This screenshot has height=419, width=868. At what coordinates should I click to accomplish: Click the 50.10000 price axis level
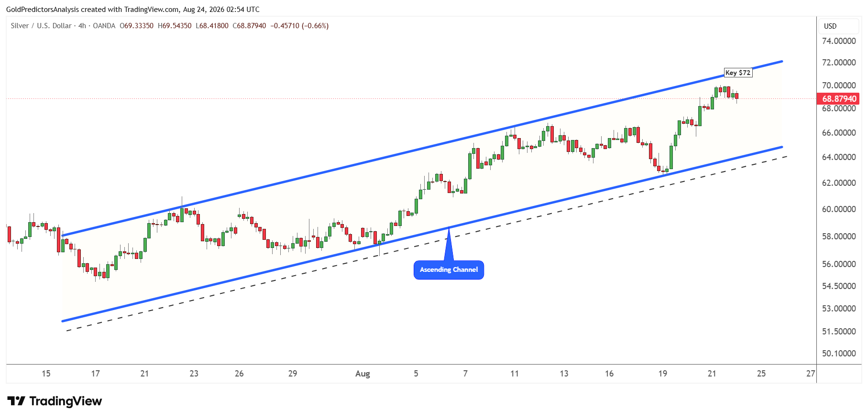[x=839, y=354]
